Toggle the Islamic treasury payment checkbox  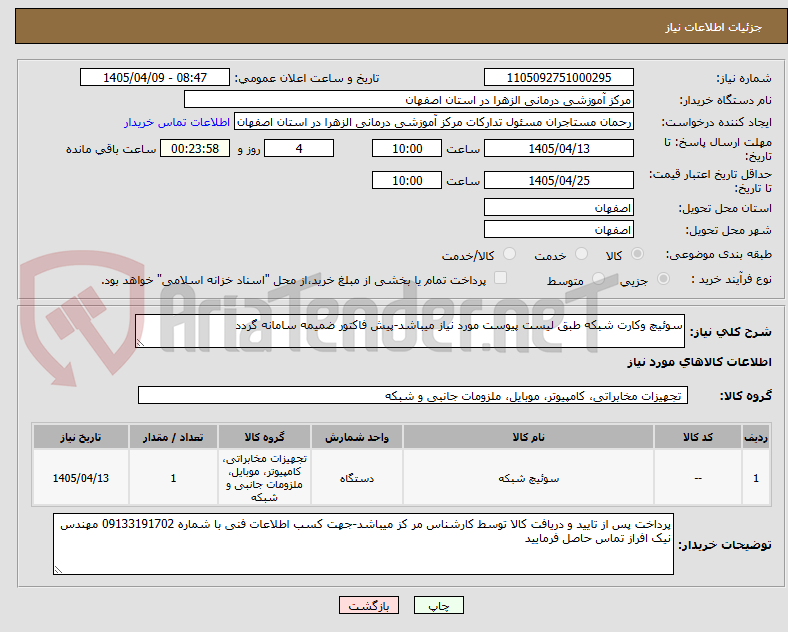[500, 278]
